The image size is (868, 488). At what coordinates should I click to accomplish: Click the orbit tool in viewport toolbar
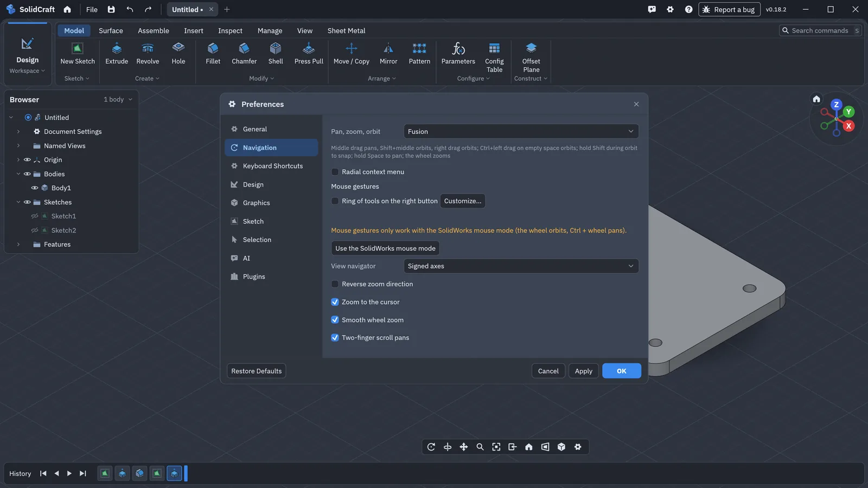point(431,447)
